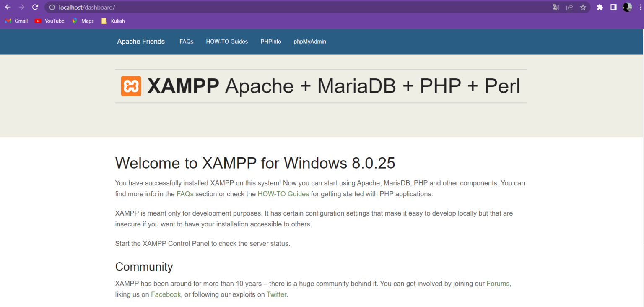Open the HOW-TO Guides link

point(227,42)
